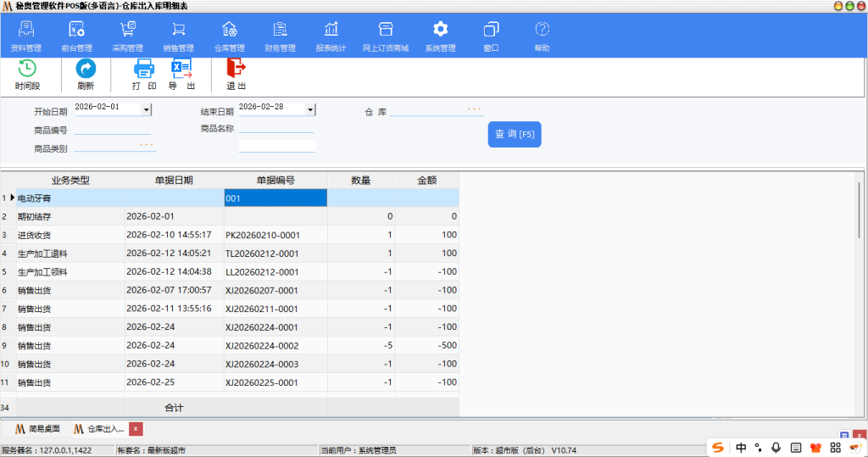Export data with the 导出 icon

181,70
